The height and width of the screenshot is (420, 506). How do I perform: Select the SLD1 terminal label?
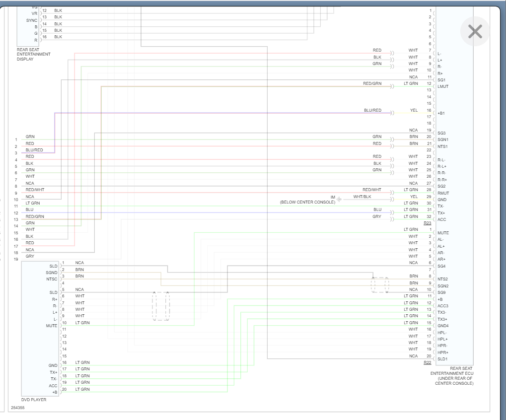(x=442, y=359)
